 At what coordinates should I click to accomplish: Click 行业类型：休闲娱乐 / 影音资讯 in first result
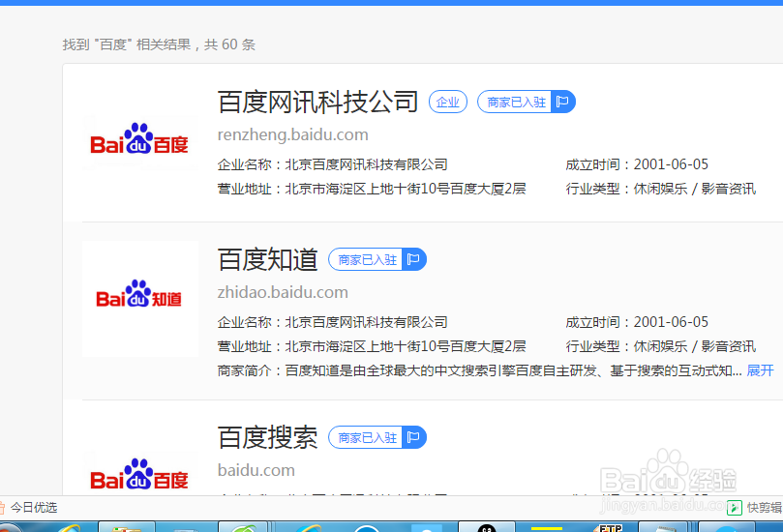[661, 189]
